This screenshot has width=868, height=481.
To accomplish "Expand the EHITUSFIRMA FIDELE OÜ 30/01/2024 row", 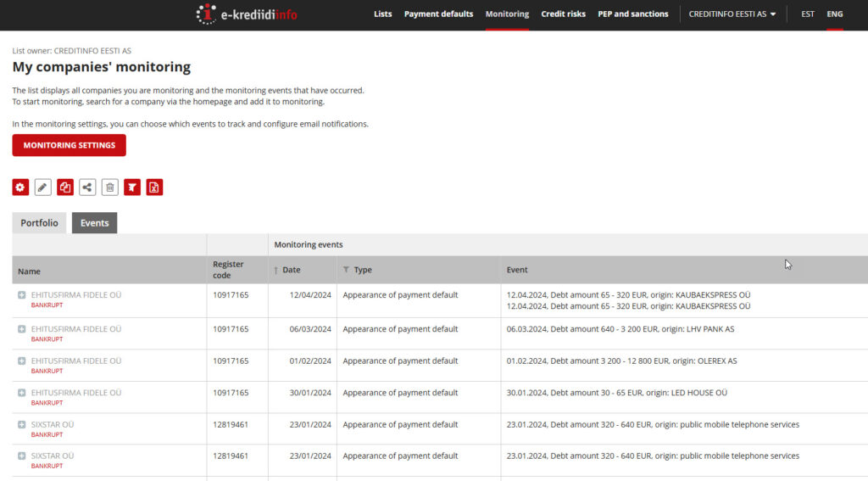I will coord(21,393).
